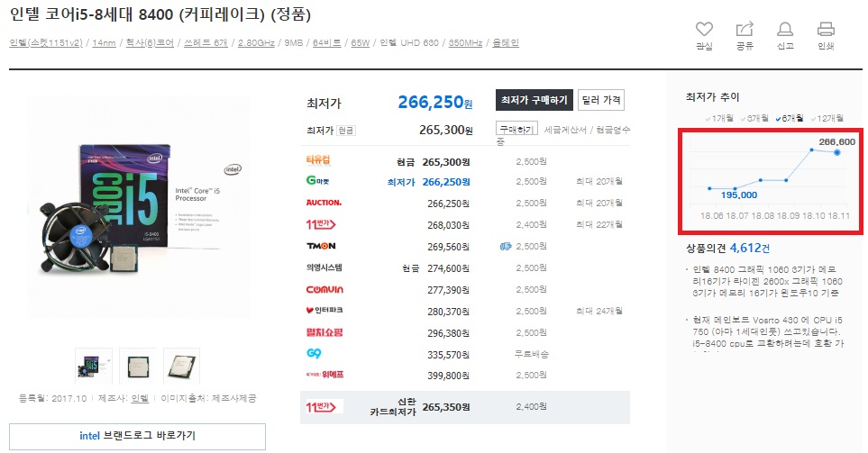Click the large 266,250원 최저가 price

pos(435,102)
